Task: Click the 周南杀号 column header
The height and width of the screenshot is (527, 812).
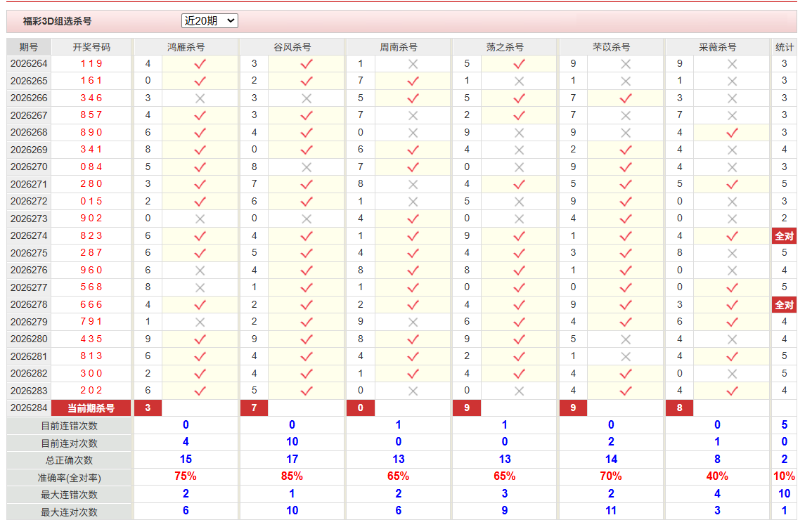Action: point(398,47)
